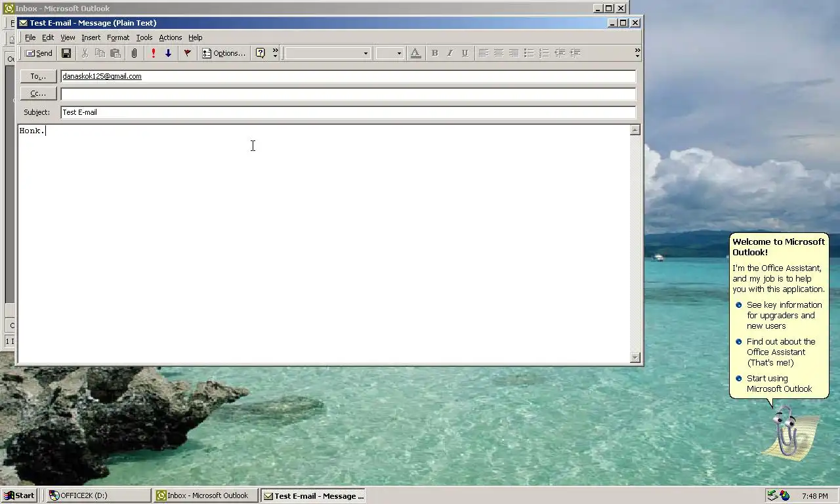Align text left
840x504 pixels.
click(484, 53)
